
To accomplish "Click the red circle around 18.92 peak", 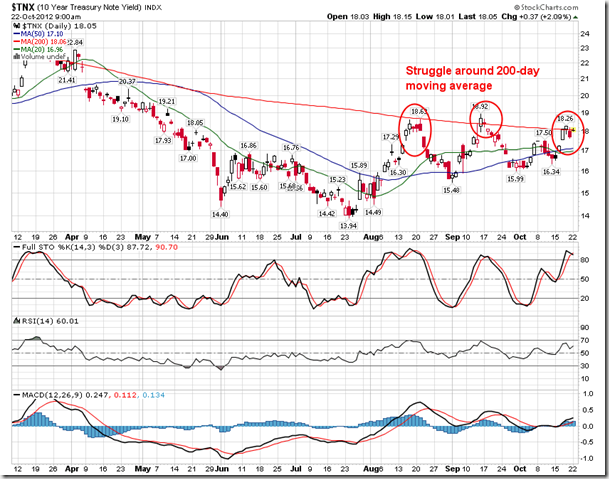I will tap(485, 121).
